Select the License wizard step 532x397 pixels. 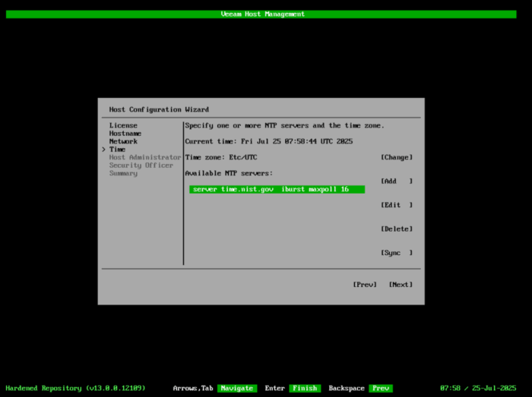pos(123,125)
